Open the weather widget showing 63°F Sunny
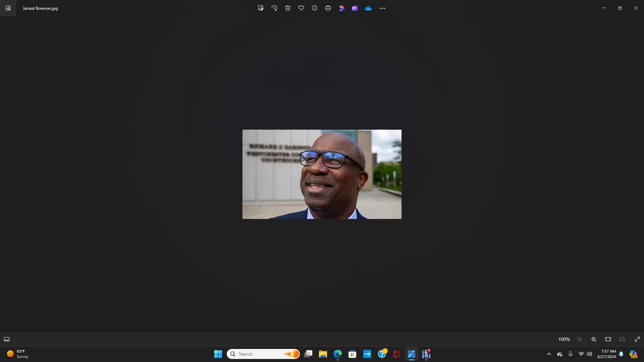The height and width of the screenshot is (362, 644). point(18,354)
